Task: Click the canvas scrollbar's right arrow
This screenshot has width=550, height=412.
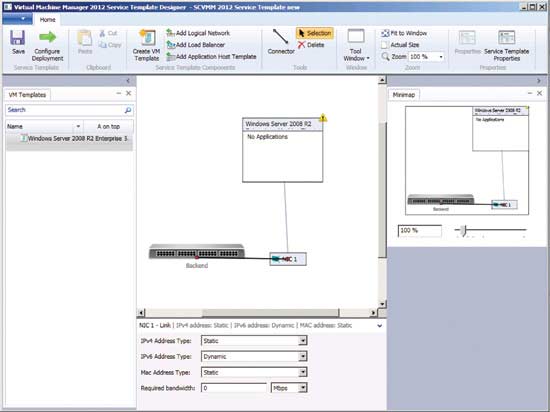Action: (373, 312)
